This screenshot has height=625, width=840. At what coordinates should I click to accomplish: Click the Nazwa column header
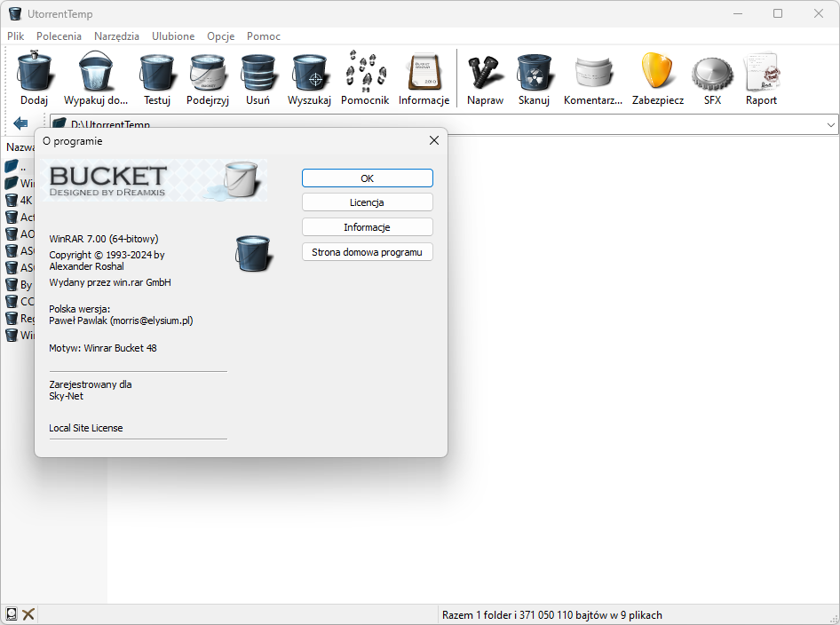click(x=20, y=146)
